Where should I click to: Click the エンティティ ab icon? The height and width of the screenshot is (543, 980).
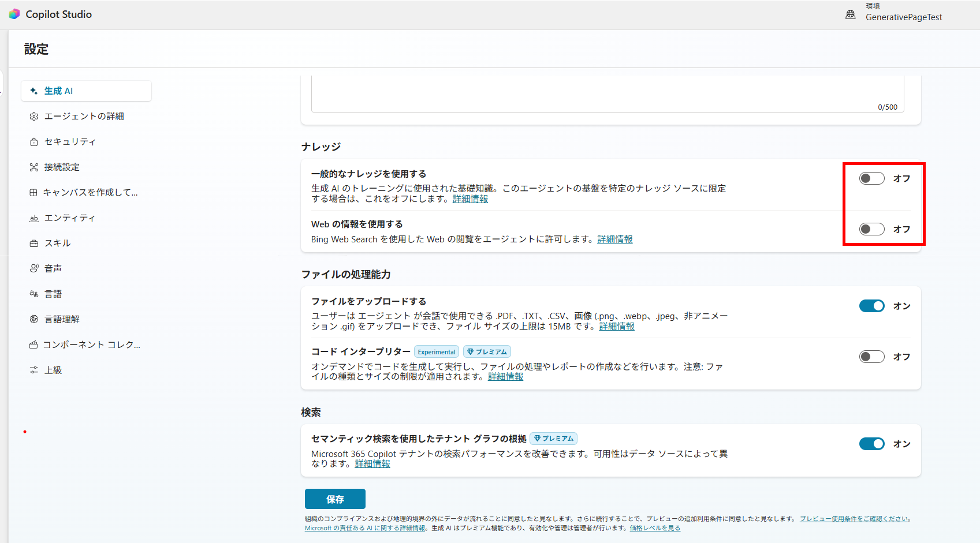[x=34, y=218]
